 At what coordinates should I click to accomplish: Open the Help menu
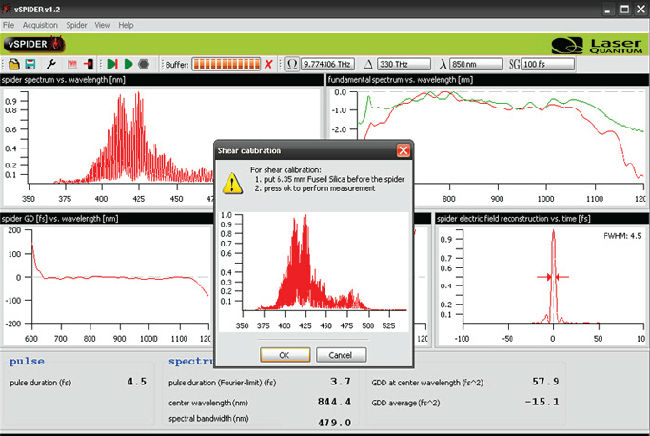[127, 24]
